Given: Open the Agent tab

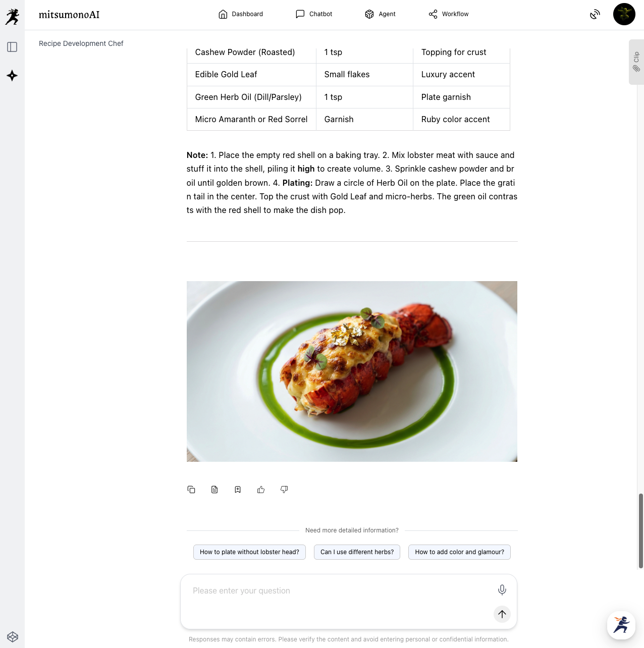Looking at the screenshot, I should [x=380, y=14].
